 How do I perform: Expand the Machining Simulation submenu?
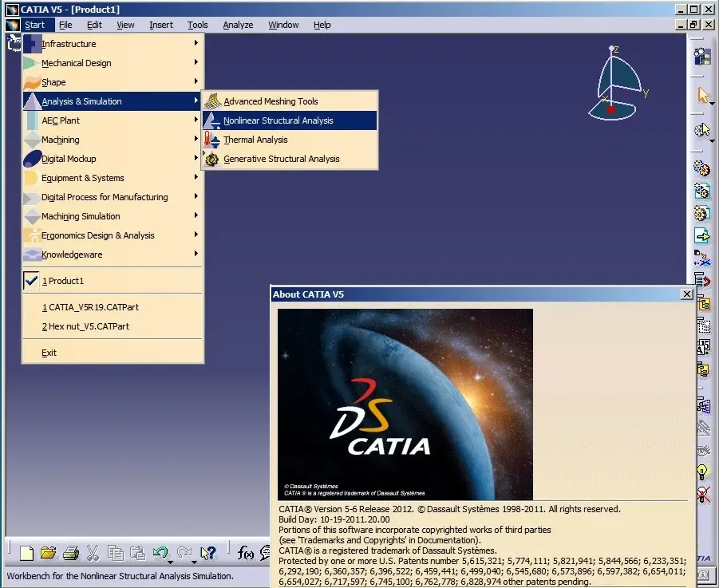coord(113,216)
